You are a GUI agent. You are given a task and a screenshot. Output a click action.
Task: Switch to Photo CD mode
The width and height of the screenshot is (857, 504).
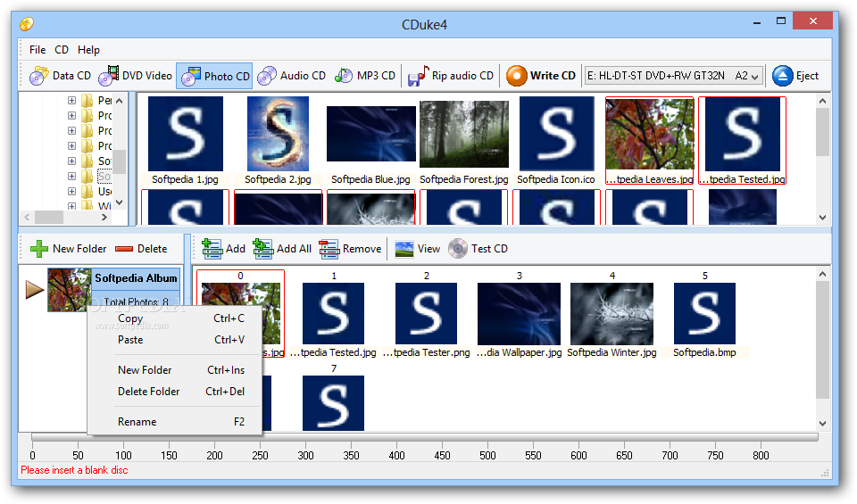click(214, 76)
